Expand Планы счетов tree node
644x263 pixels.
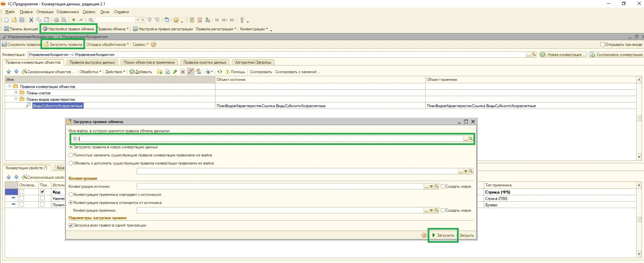click(16, 92)
